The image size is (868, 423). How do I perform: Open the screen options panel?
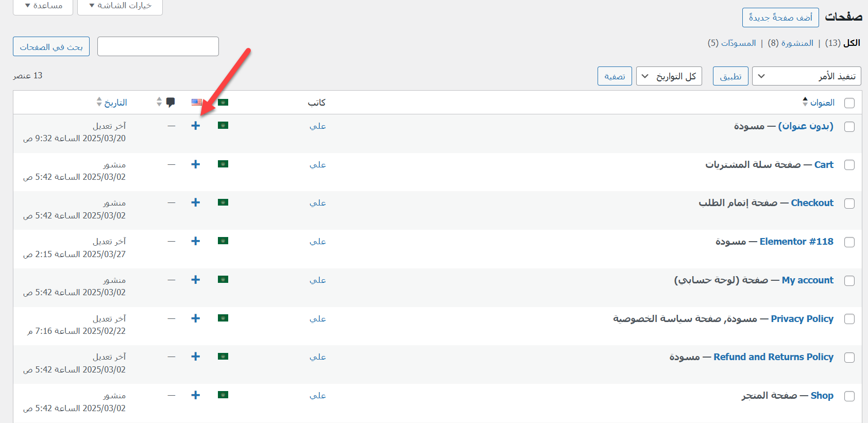120,6
